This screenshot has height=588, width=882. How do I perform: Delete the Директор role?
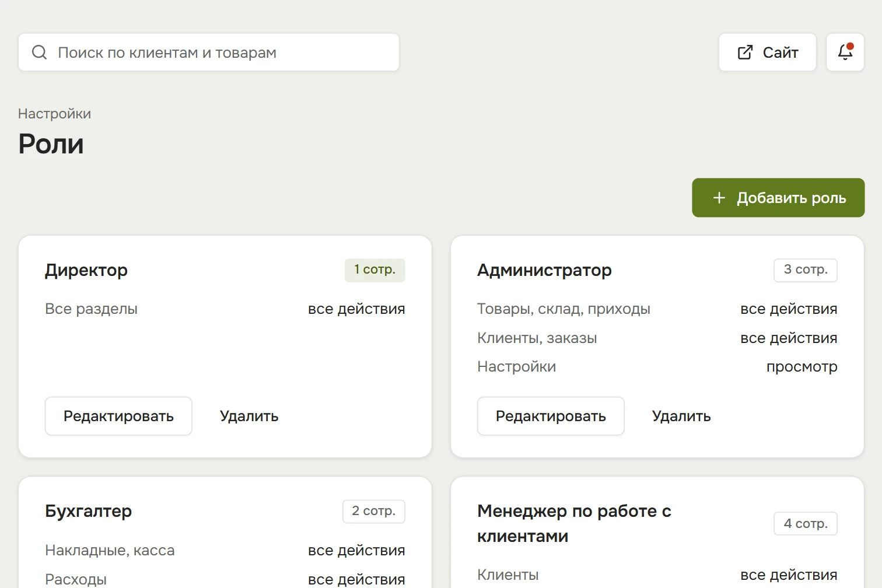[249, 416]
